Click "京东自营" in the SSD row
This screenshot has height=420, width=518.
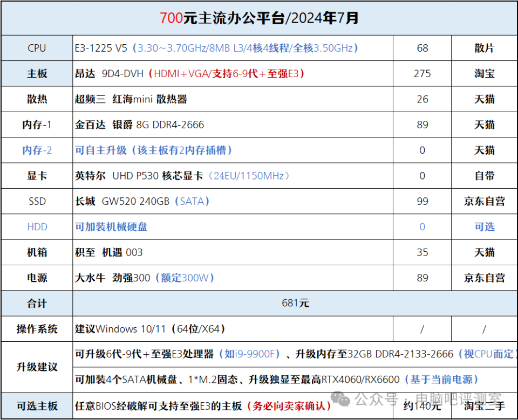[x=485, y=202]
